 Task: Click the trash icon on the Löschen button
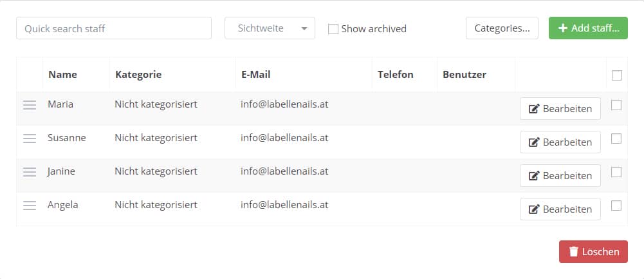tap(573, 252)
